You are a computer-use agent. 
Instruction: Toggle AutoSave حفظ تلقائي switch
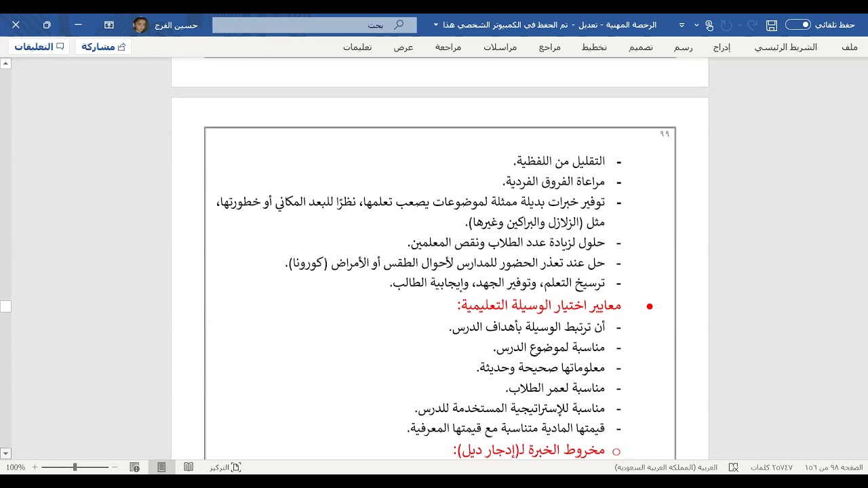point(798,25)
